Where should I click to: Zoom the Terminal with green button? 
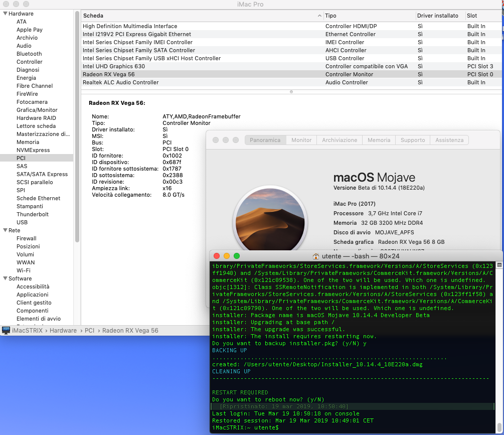pos(237,256)
